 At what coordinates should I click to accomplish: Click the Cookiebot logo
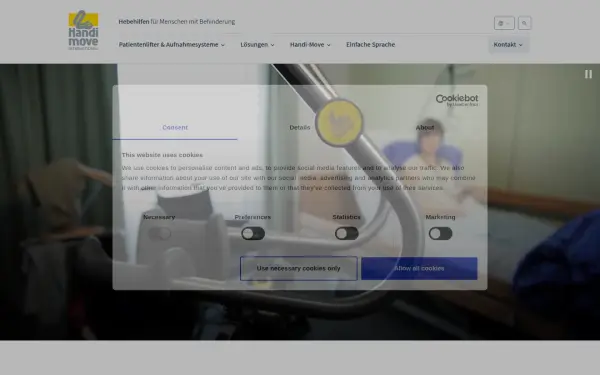tap(457, 100)
